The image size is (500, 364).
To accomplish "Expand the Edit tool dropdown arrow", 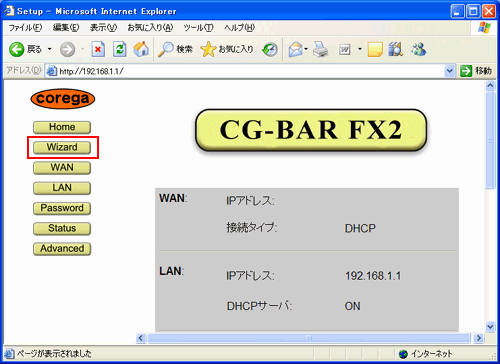I will click(360, 49).
